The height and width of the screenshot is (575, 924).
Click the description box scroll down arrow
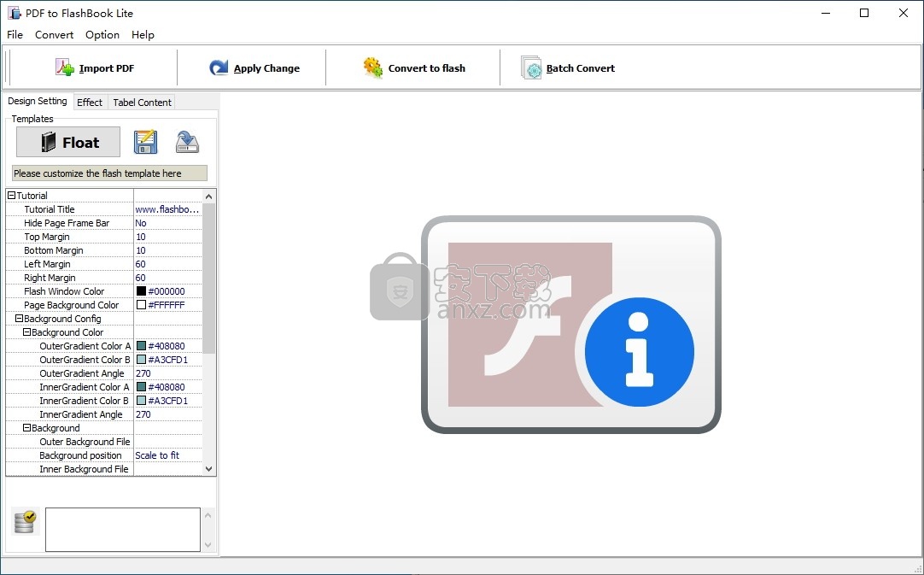pyautogui.click(x=208, y=545)
